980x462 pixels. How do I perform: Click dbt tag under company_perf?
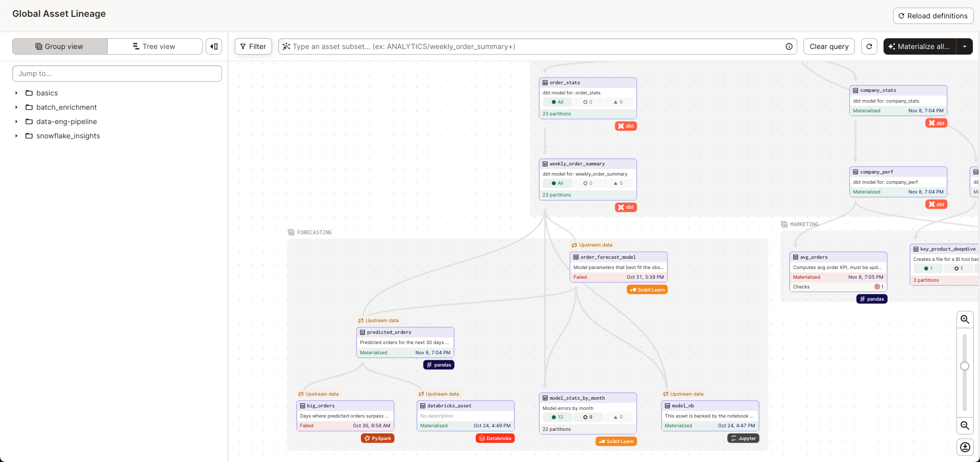click(x=936, y=204)
